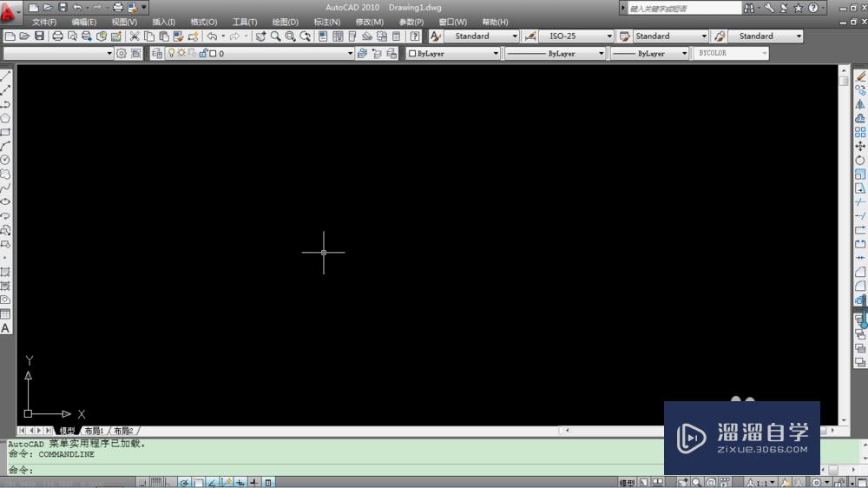Select the Line tool in Draw toolbar
The height and width of the screenshot is (488, 868).
pyautogui.click(x=5, y=76)
